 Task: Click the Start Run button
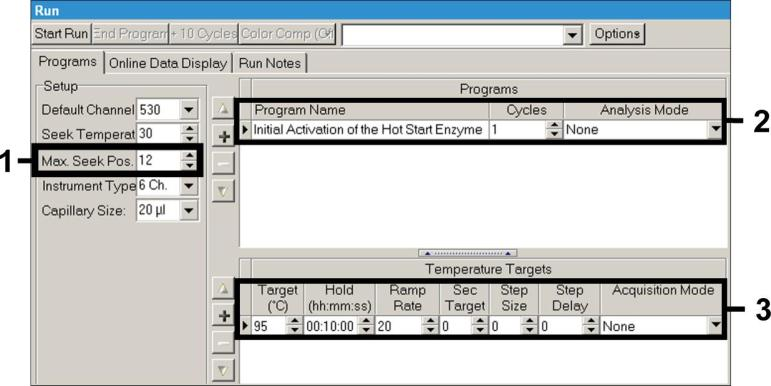coord(61,34)
